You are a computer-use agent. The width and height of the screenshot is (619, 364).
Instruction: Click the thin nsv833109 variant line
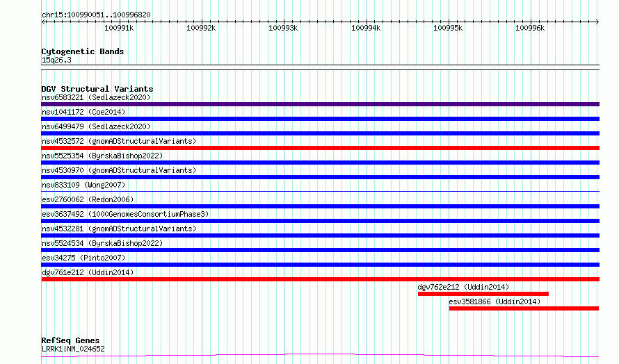point(320,191)
